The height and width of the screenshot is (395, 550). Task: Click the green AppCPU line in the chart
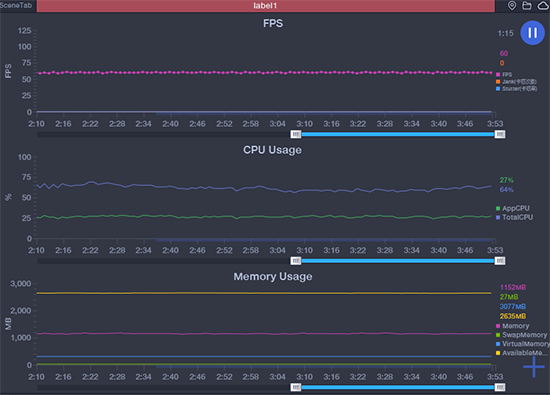coord(264,217)
